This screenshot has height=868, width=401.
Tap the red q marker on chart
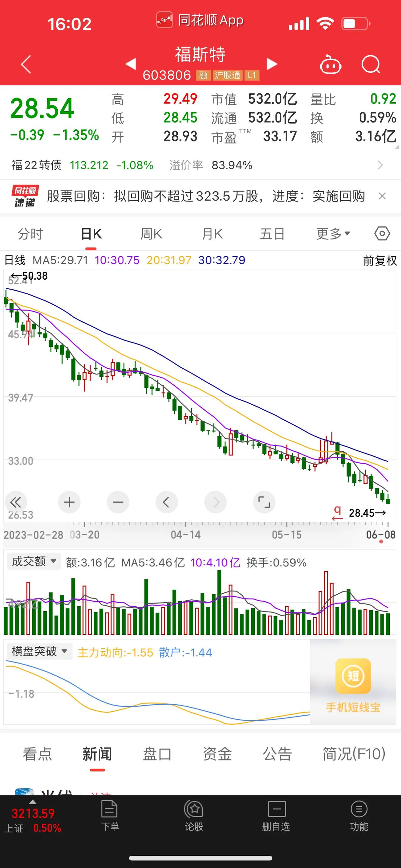pos(337,513)
